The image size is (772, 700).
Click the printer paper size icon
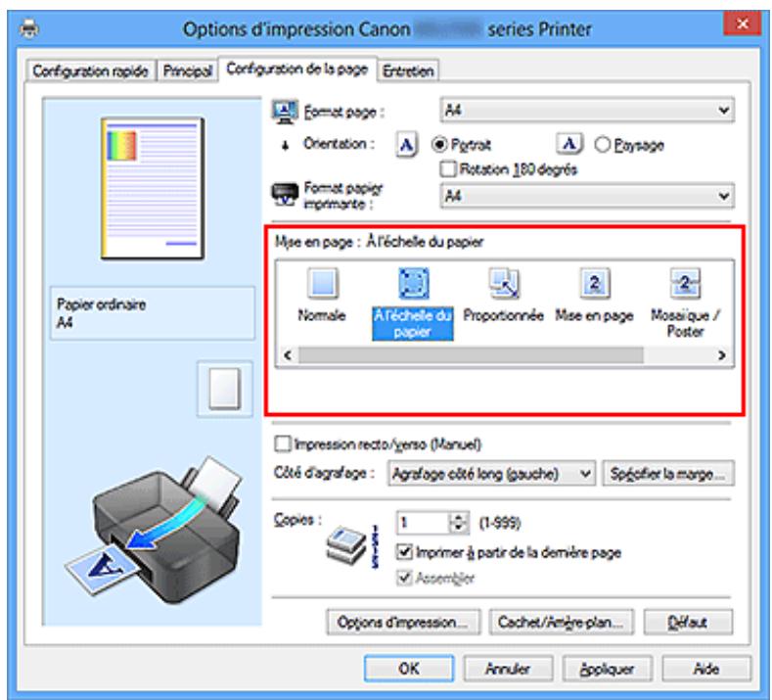point(285,195)
